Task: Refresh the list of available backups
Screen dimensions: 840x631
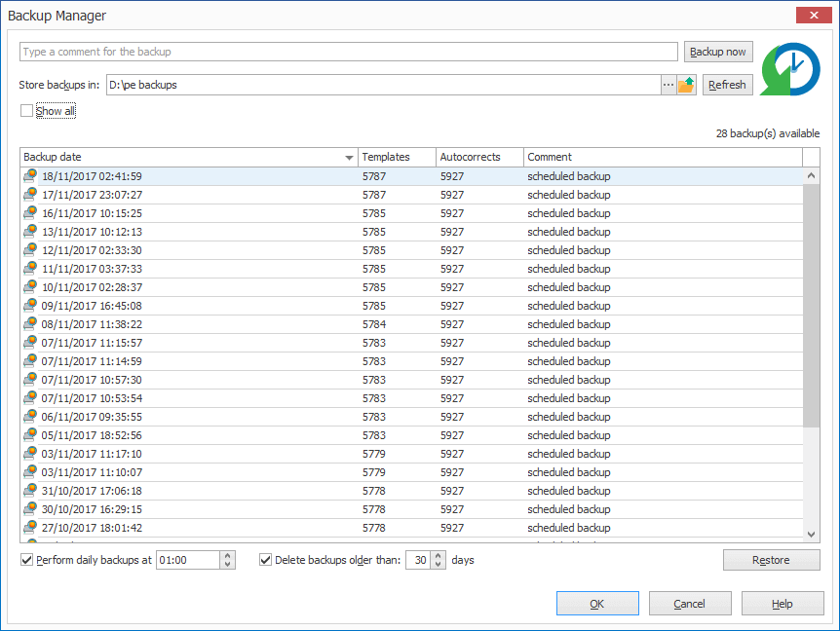Action: (x=727, y=85)
